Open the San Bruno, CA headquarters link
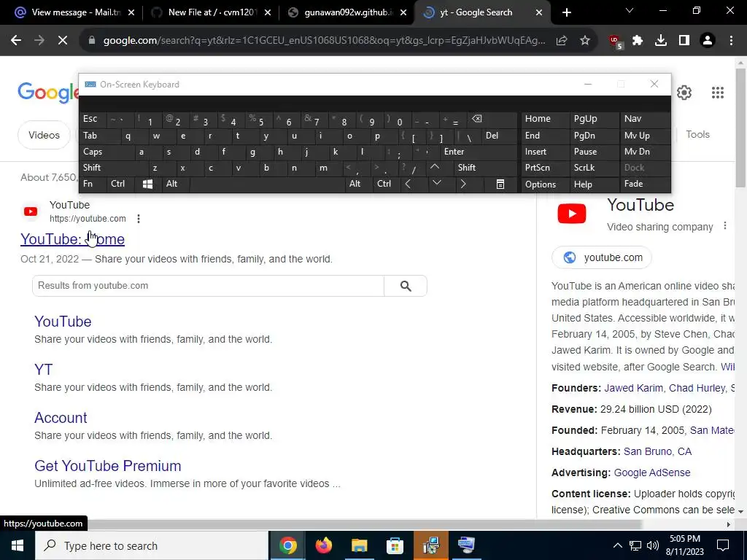Viewport: 747px width, 560px height. point(657,451)
